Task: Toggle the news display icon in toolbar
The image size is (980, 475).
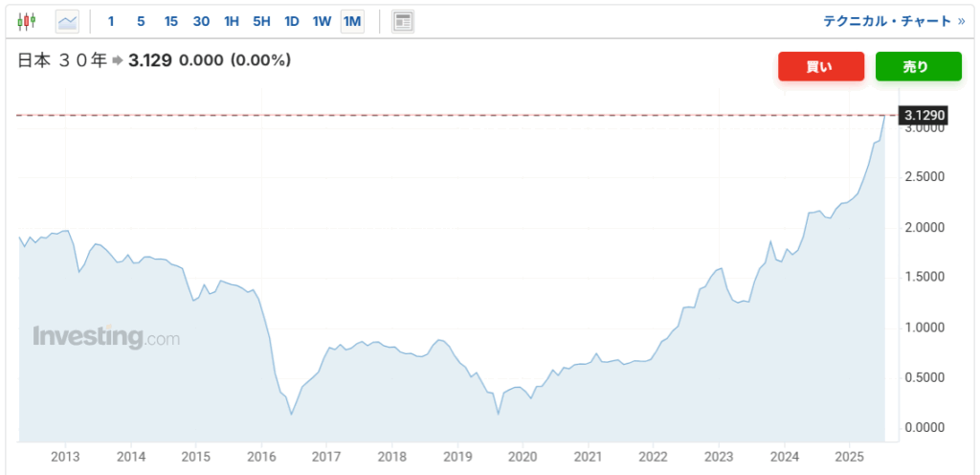Action: pos(403,21)
